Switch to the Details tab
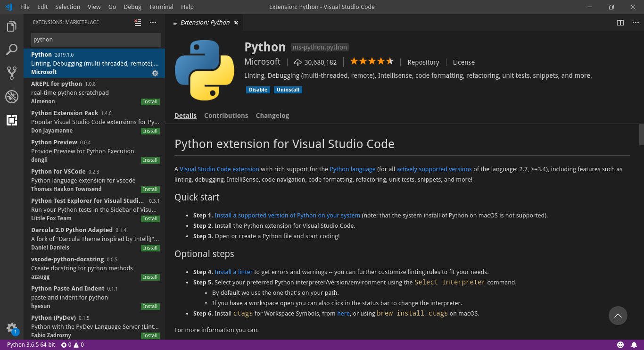This screenshot has width=644, height=350. pos(185,116)
